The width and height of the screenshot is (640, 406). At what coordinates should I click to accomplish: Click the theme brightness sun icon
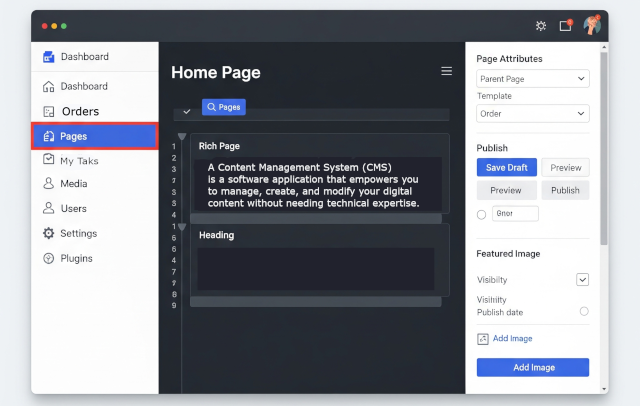click(x=541, y=26)
